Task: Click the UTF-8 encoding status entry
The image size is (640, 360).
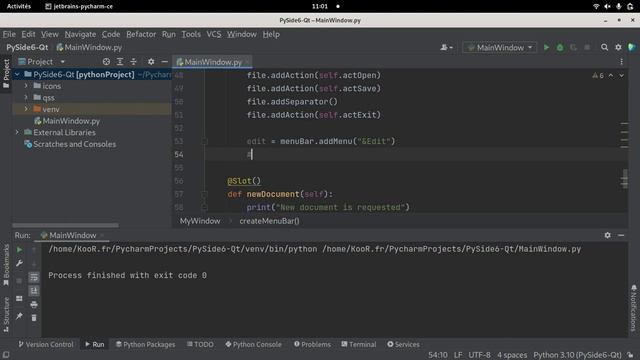Action: tap(479, 355)
